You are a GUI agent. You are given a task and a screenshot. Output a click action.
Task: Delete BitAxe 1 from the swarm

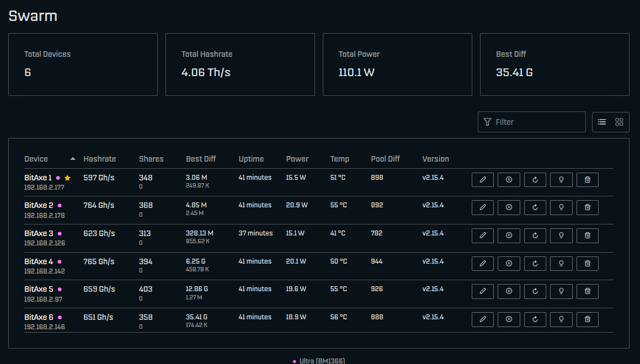coord(588,180)
